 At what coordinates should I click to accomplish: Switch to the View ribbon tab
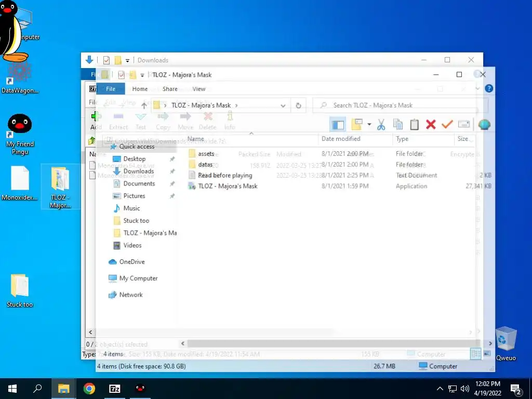coord(199,89)
